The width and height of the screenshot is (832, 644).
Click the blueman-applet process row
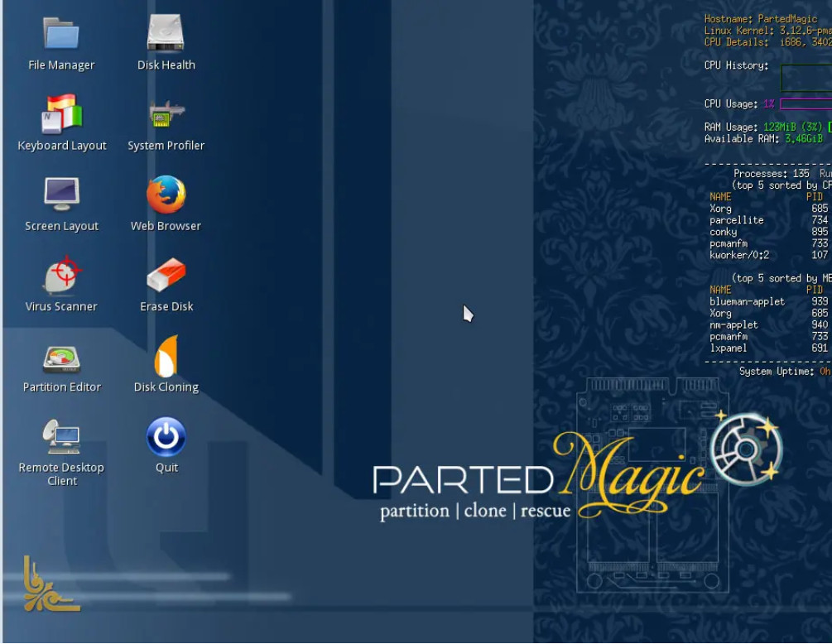coord(769,302)
